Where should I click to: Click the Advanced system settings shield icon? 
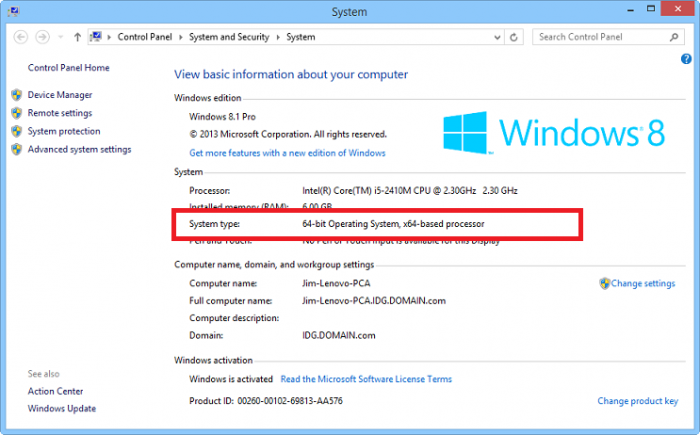[x=17, y=149]
